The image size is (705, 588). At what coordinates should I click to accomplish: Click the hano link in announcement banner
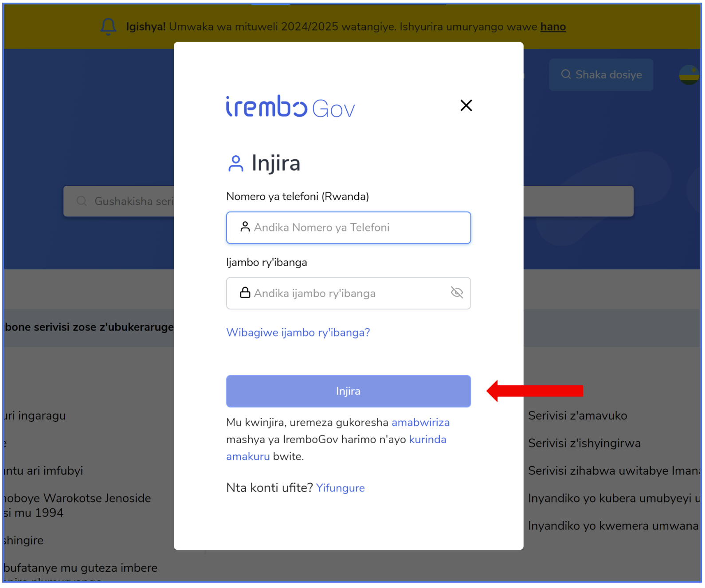tap(553, 27)
